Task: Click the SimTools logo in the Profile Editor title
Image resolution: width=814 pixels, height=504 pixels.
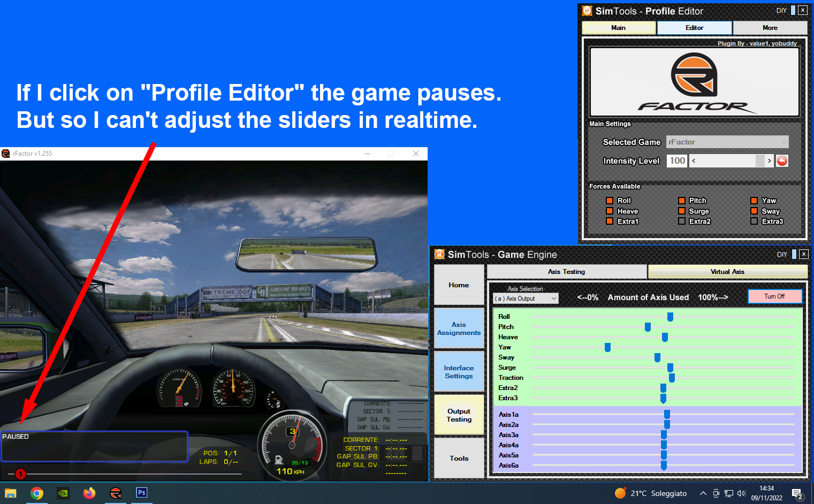Action: (587, 11)
